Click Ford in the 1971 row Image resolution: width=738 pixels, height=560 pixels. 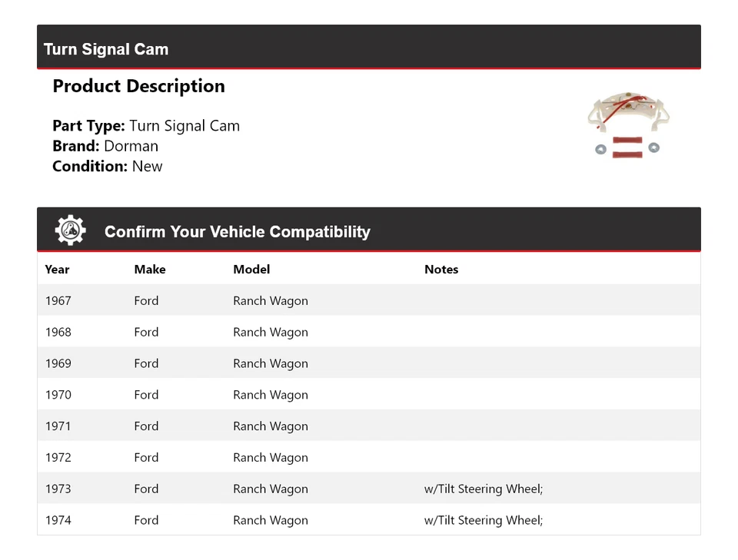[x=146, y=426]
